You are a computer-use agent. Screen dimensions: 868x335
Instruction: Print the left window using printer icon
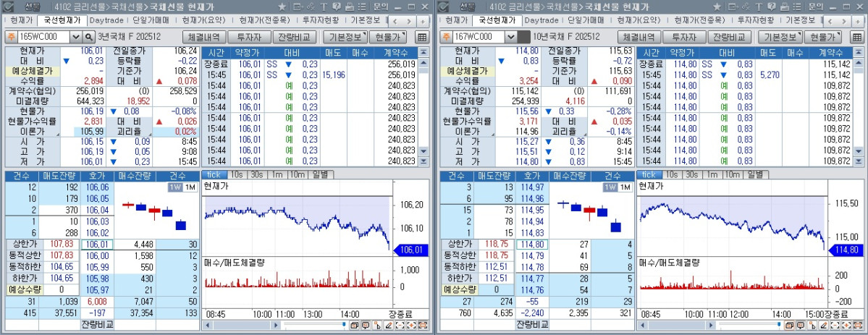[350, 7]
